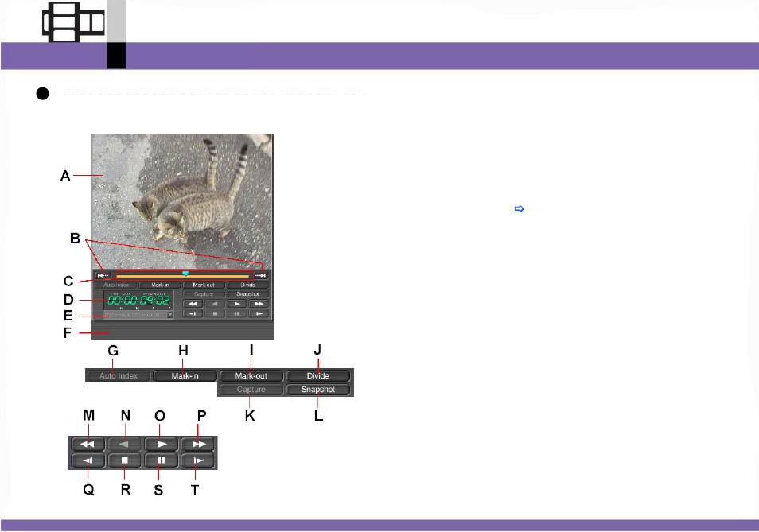759x532 pixels.
Task: Click reverse play icon inside the capture window panel
Action: pos(215,304)
